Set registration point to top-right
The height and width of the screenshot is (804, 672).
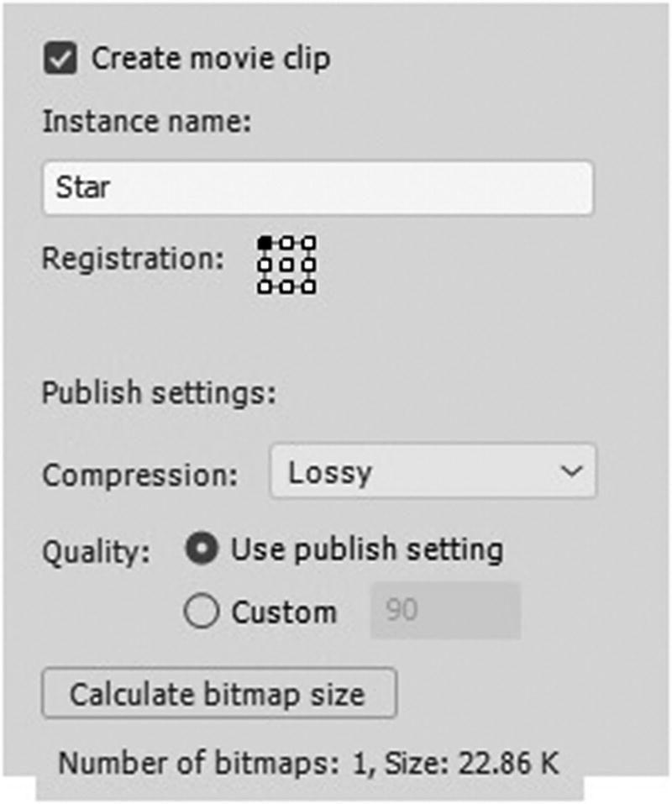(x=309, y=242)
